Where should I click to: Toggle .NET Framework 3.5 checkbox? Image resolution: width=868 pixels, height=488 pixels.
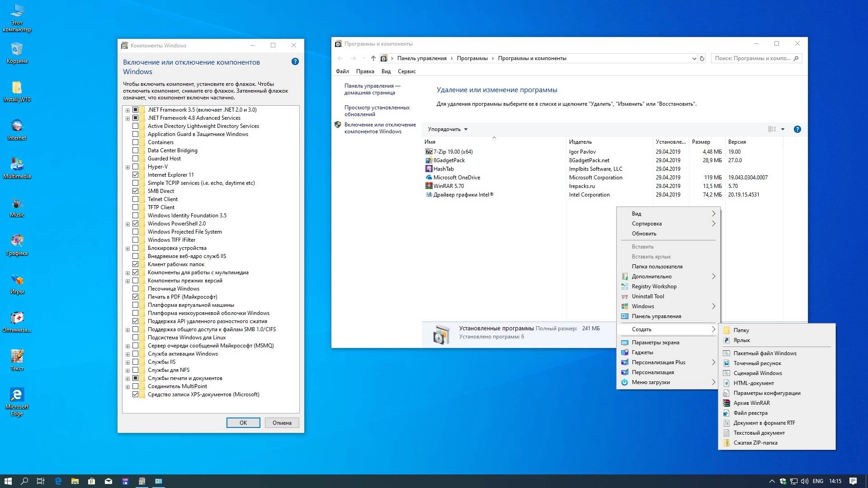pyautogui.click(x=135, y=110)
